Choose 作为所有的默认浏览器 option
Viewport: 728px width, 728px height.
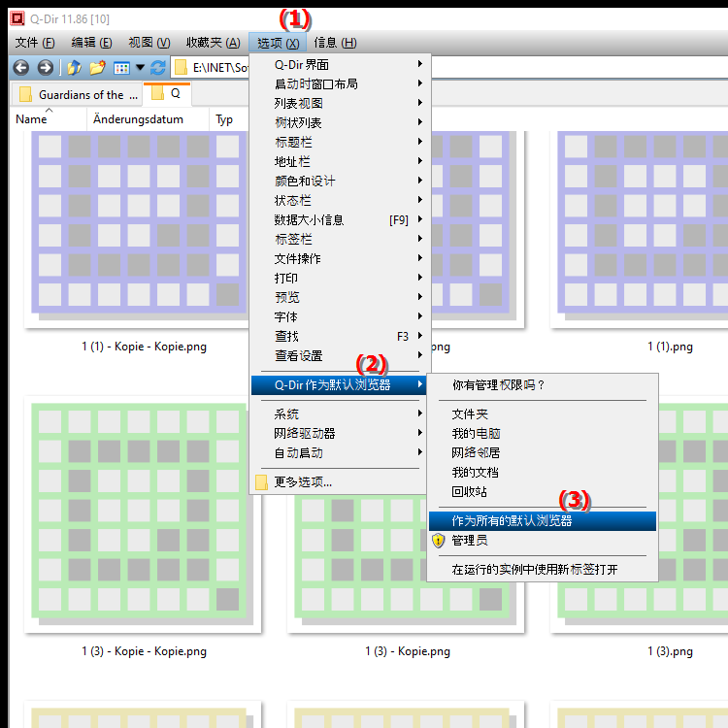click(x=543, y=521)
